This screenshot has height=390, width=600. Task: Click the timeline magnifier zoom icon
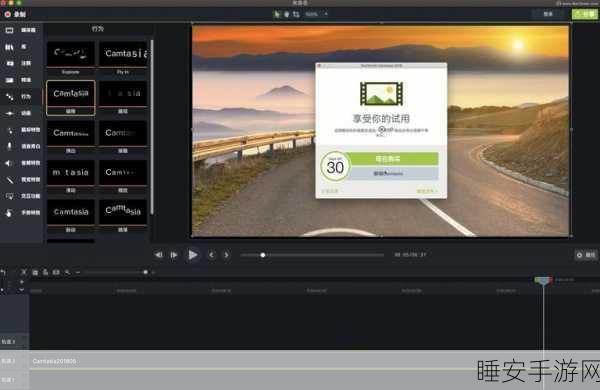pyautogui.click(x=67, y=272)
